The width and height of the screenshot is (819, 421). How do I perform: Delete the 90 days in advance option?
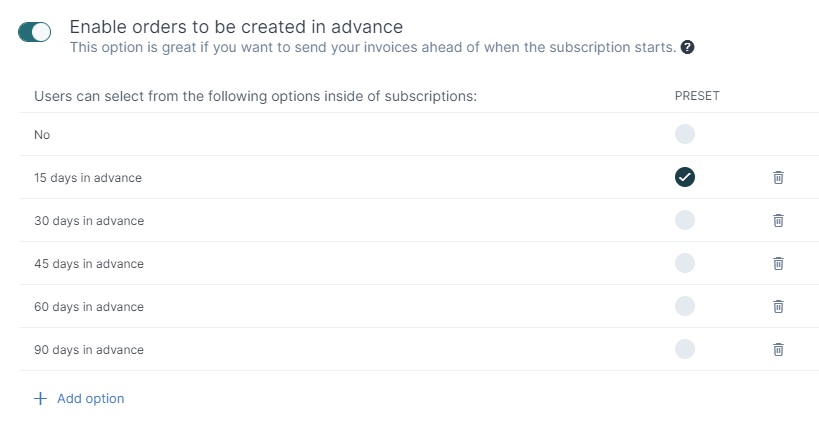pos(778,349)
